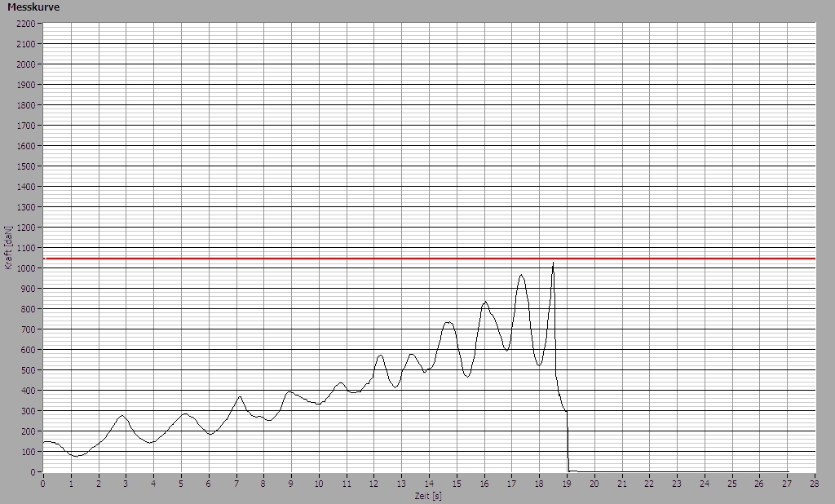The height and width of the screenshot is (504, 835).
Task: Click the curve end point at 27 s
Action: tap(788, 471)
